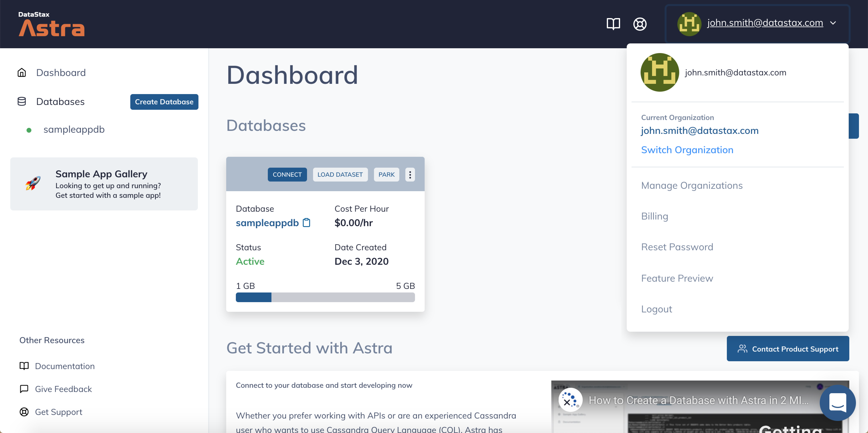Copy sampleappdb name with clipboard icon
Viewport: 868px width, 433px height.
tap(306, 223)
